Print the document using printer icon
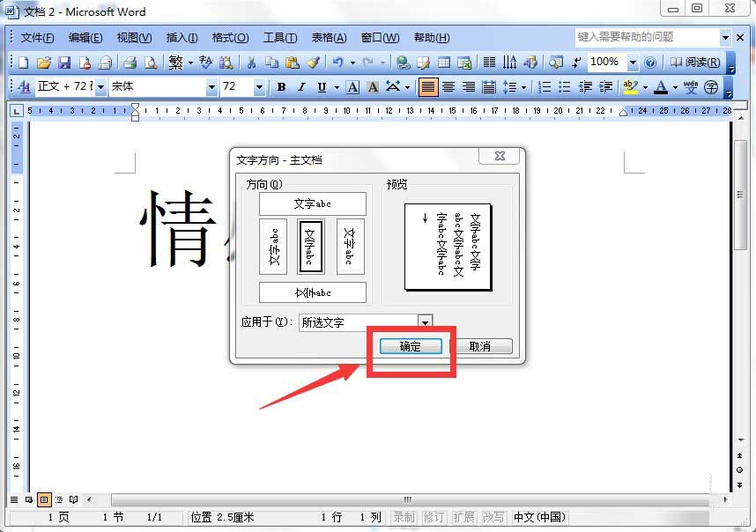Screen dimensions: 756x532 tap(130, 63)
